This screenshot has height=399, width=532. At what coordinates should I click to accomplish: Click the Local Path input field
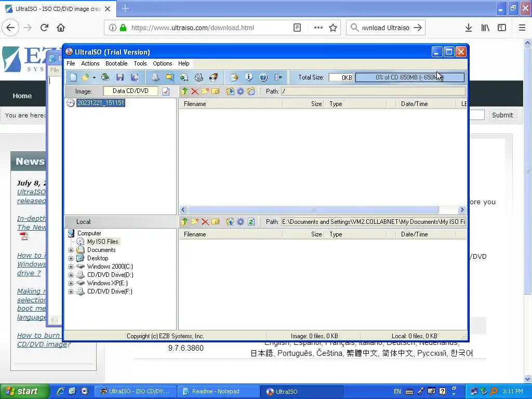[x=373, y=222]
